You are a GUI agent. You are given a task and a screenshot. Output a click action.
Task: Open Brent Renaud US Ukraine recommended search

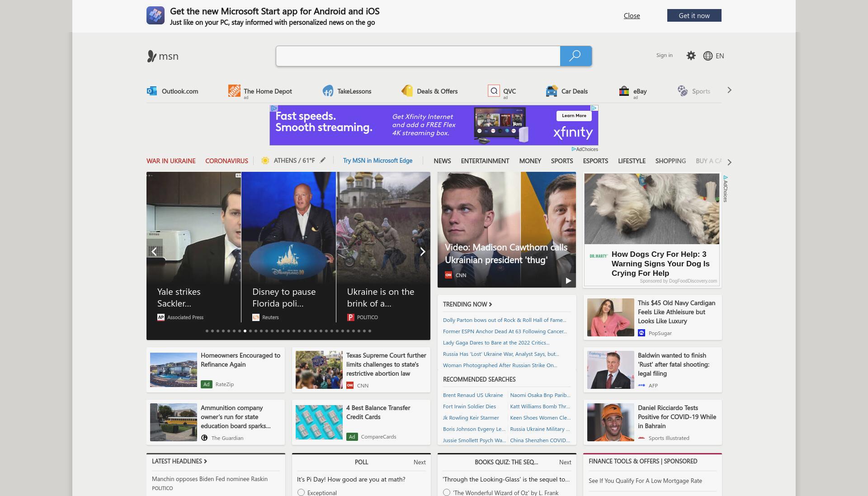click(473, 395)
